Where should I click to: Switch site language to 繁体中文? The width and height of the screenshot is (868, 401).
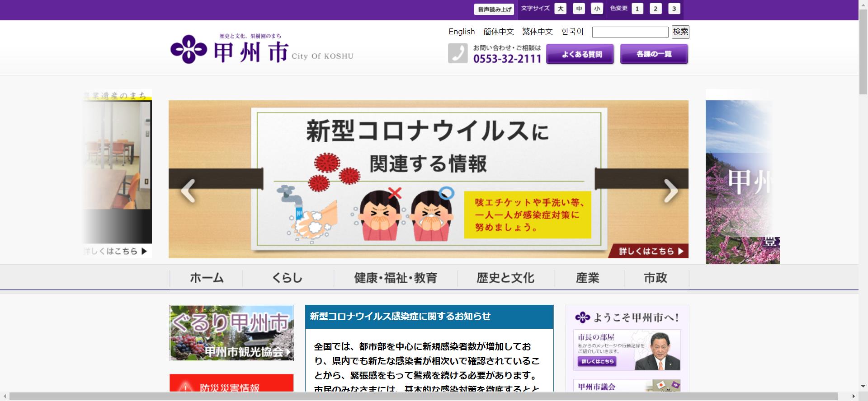[538, 32]
